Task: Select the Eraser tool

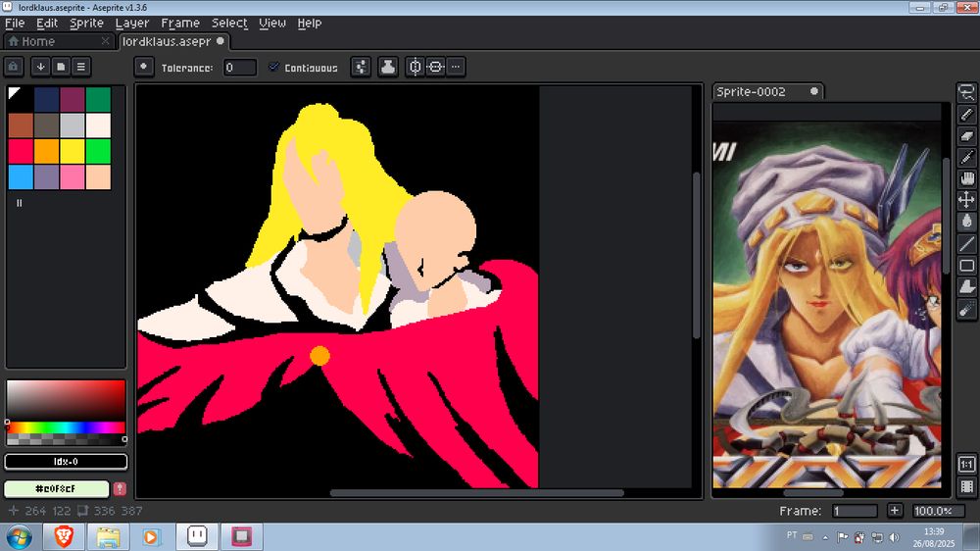Action: 967,135
